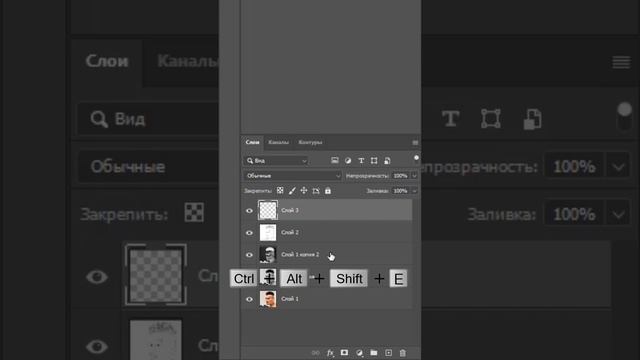Click the Слой 1 portrait thumbnail
The image size is (640, 360).
pyautogui.click(x=268, y=299)
